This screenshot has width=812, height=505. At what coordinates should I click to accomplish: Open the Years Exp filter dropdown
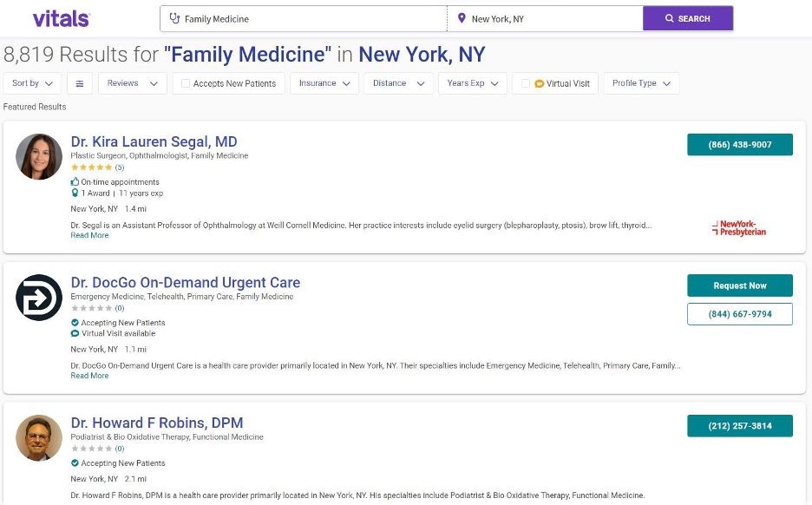point(473,83)
